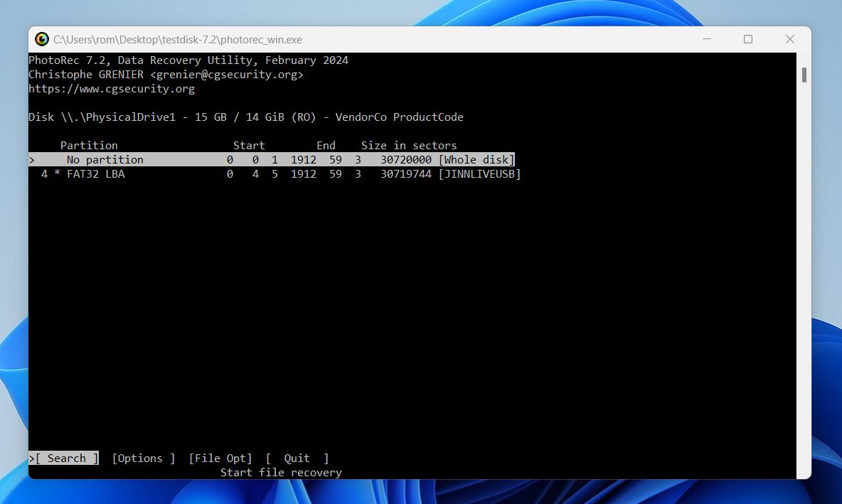
Task: Maximize the photorec_win.exe window
Action: pos(748,39)
